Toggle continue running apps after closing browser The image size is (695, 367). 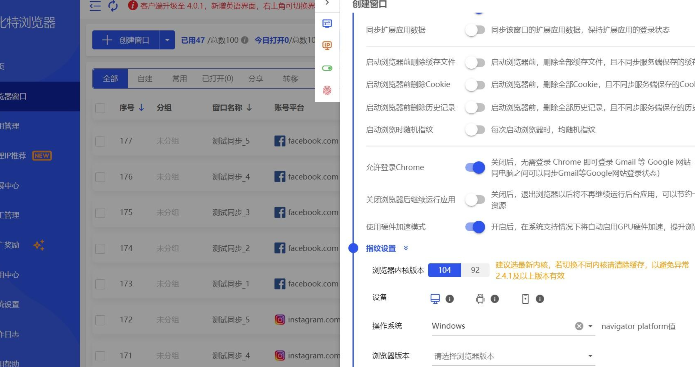click(x=475, y=199)
